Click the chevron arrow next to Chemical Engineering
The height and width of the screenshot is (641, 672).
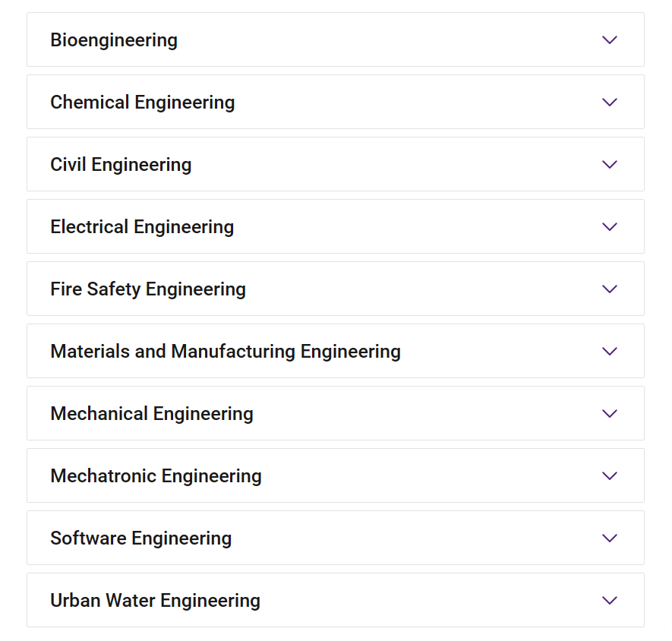[610, 102]
